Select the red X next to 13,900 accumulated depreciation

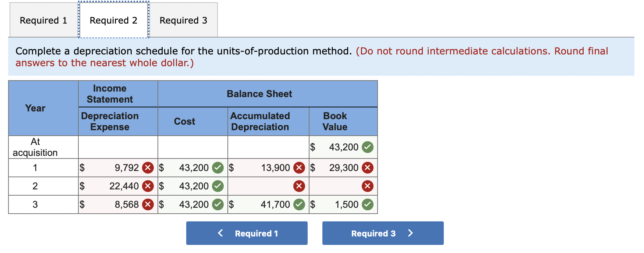point(298,168)
